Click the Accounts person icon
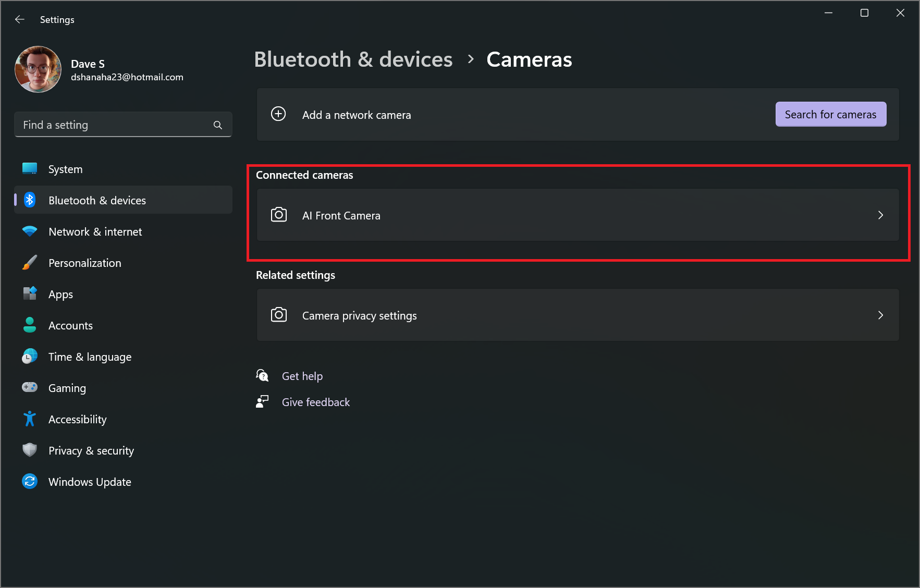 [x=30, y=325]
